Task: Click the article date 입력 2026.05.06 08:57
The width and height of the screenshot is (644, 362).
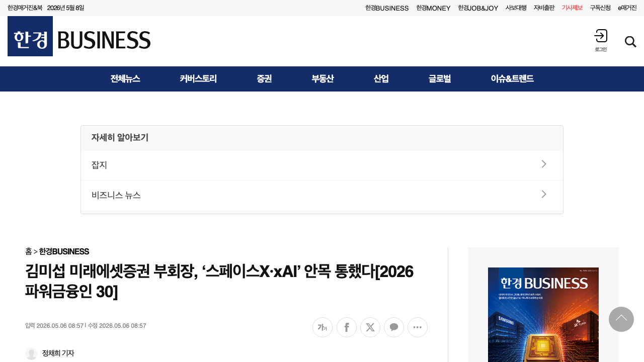Action: (54, 326)
